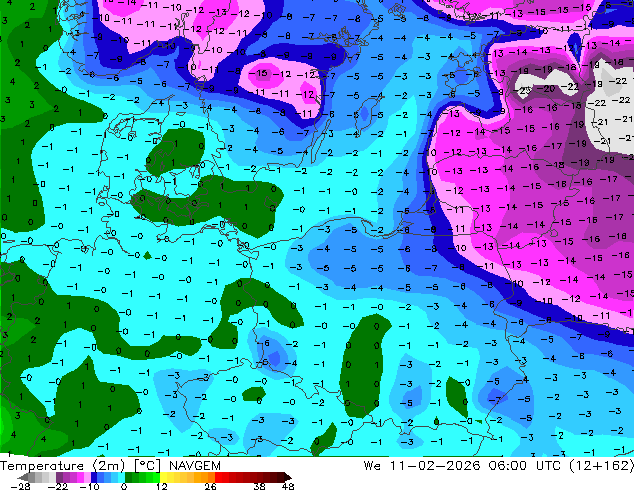634x490 pixels.
Task: Click the -22 legend value
Action: click(58, 486)
